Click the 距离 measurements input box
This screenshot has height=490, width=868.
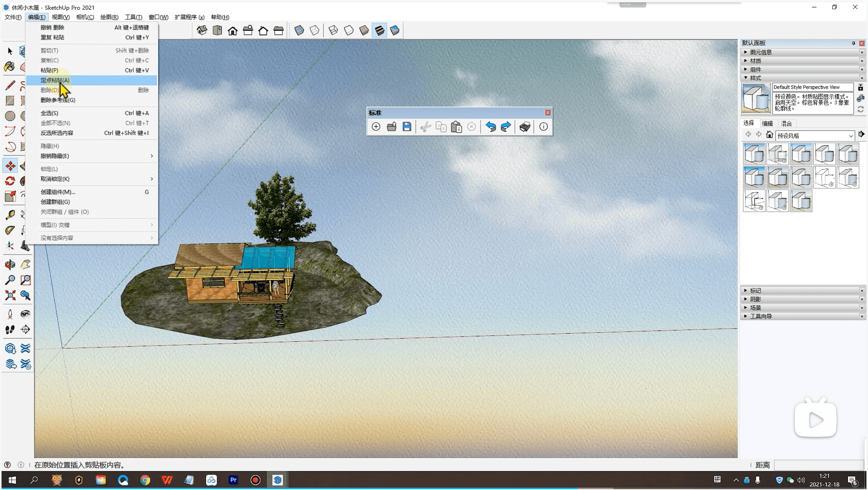(x=819, y=465)
